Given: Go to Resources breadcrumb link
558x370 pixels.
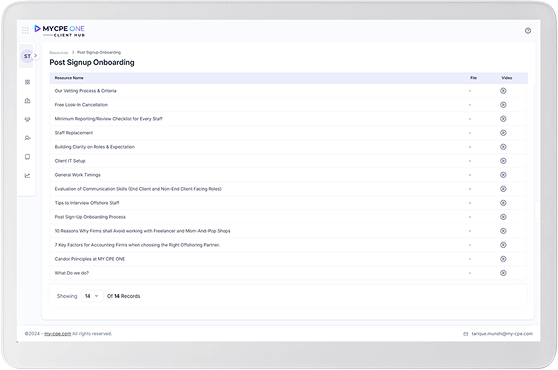Looking at the screenshot, I should (x=59, y=53).
